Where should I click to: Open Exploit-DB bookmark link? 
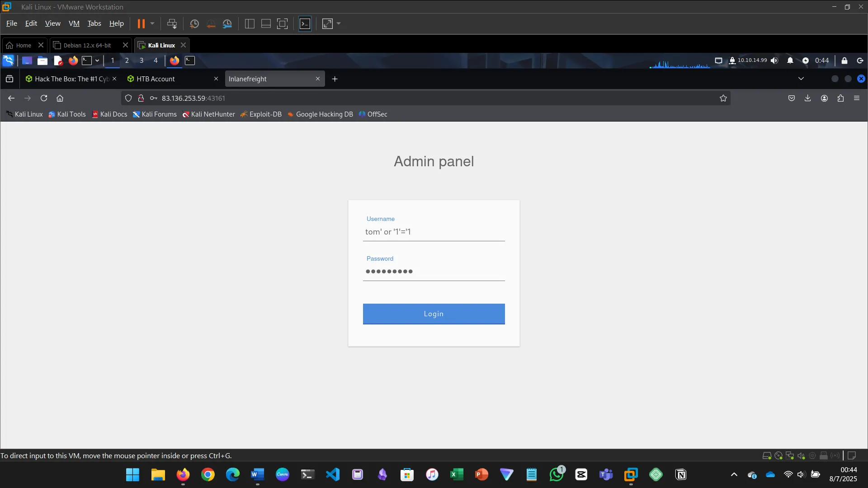pos(265,114)
